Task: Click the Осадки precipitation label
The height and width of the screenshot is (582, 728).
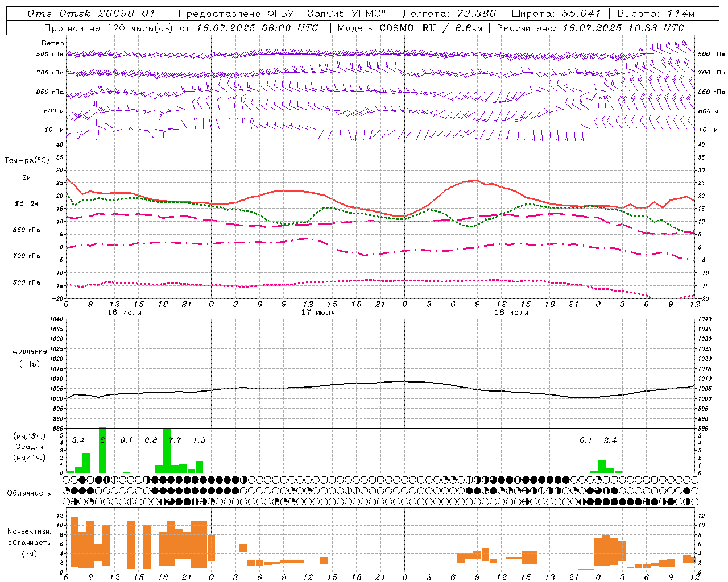Action: coord(30,447)
